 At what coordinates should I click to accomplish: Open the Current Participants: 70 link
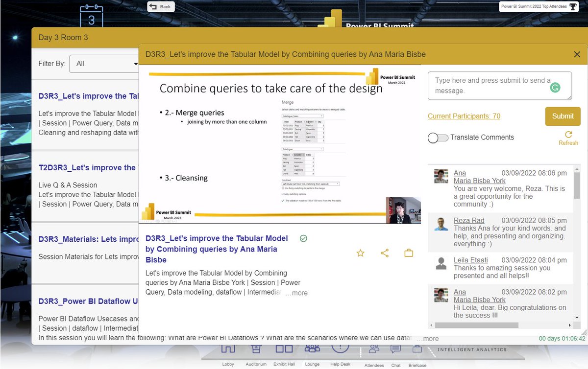pyautogui.click(x=464, y=116)
